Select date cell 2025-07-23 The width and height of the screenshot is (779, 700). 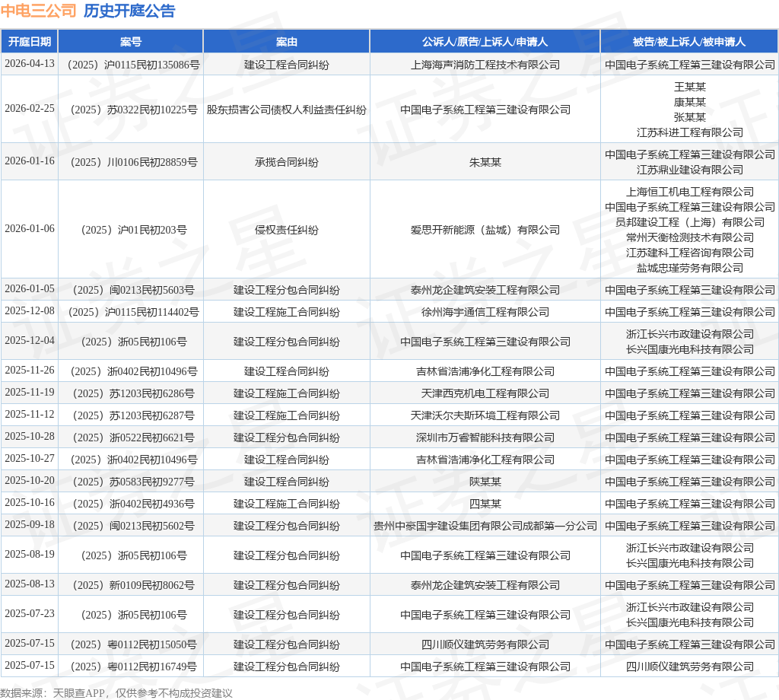[x=30, y=613]
